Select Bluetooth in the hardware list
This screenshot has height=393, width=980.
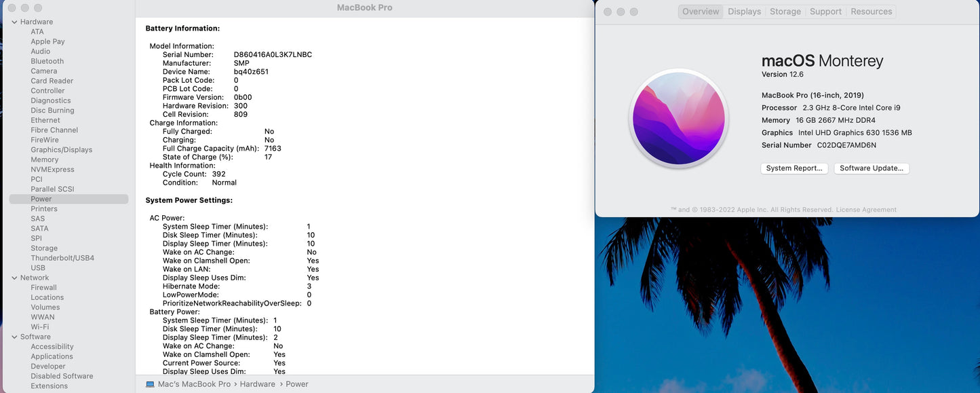tap(47, 61)
